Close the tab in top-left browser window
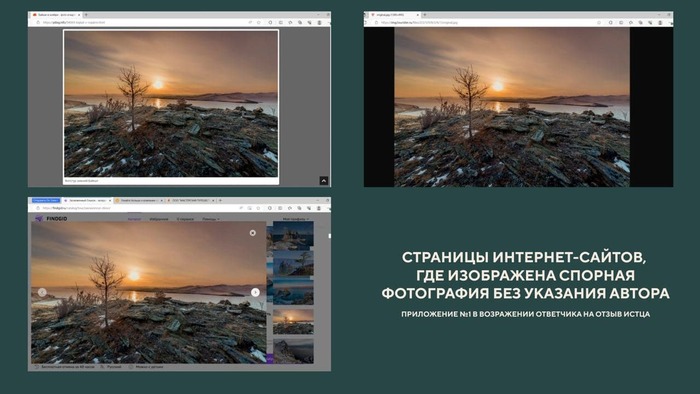The image size is (700, 394). coord(79,15)
